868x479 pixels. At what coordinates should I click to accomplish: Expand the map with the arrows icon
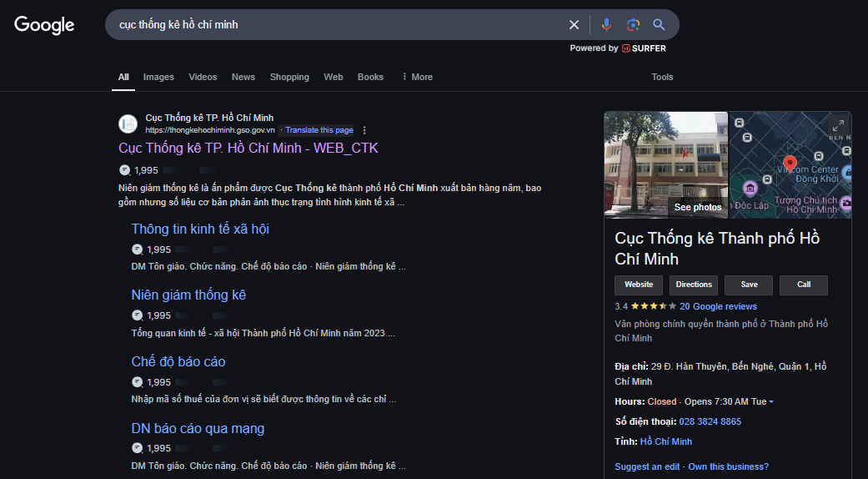point(838,126)
